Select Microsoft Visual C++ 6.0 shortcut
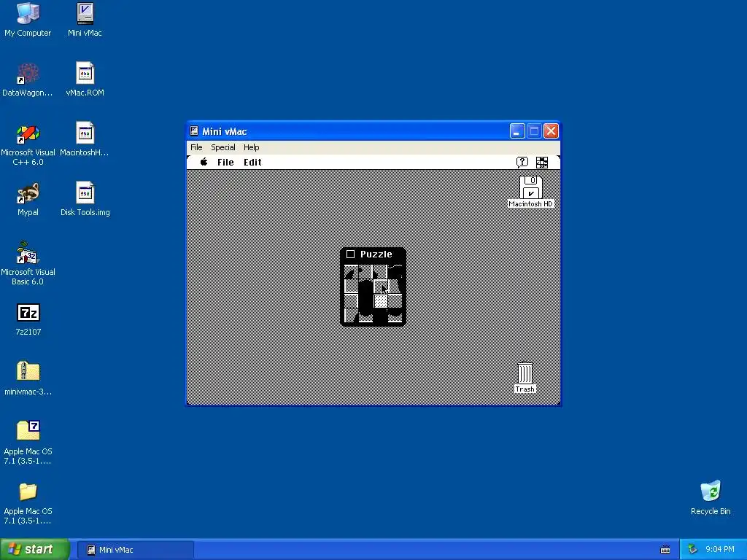The width and height of the screenshot is (747, 560). 28,145
